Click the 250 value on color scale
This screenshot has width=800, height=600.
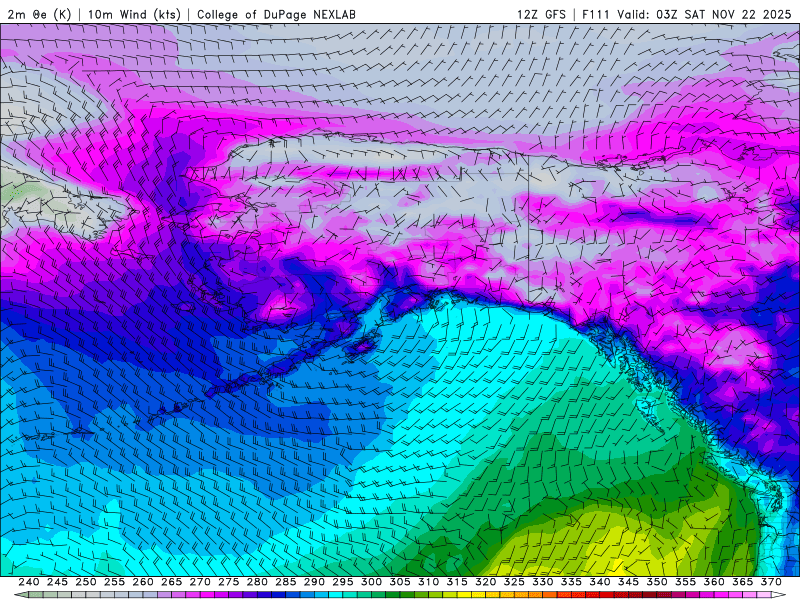pos(86,582)
